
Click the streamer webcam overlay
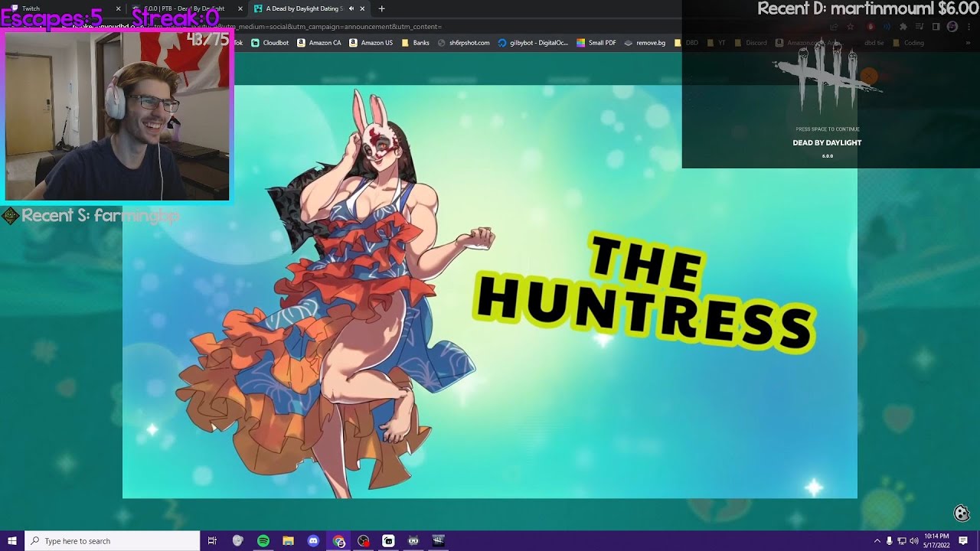(117, 115)
